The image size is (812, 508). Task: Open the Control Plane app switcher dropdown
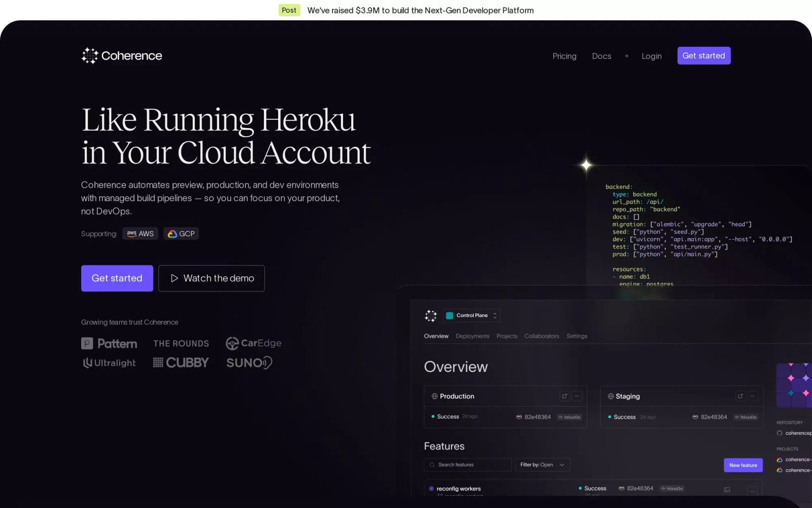click(471, 315)
